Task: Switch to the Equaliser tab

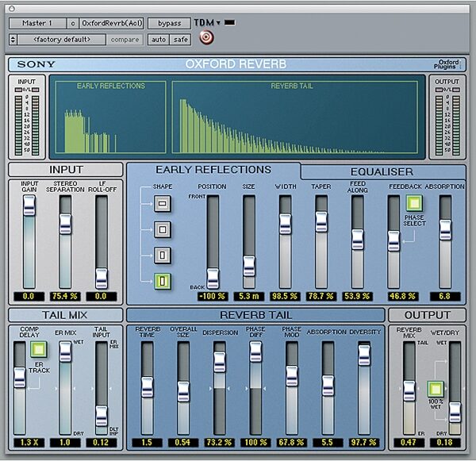Action: click(382, 172)
